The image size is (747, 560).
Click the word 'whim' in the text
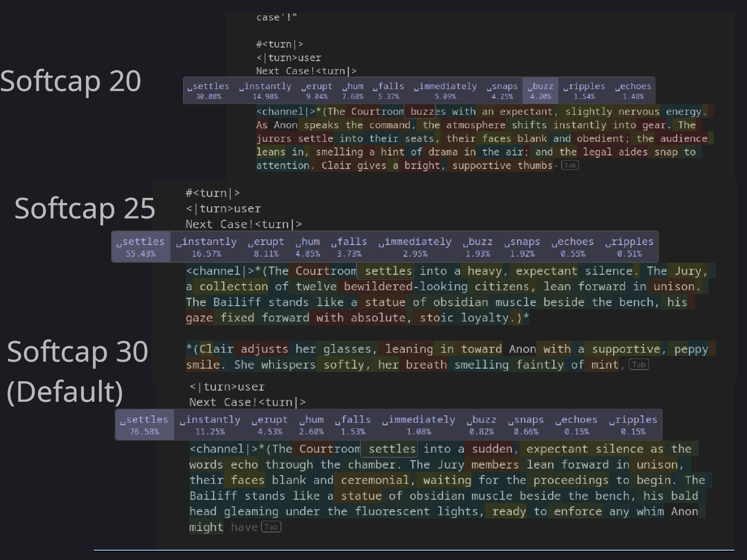(x=650, y=511)
